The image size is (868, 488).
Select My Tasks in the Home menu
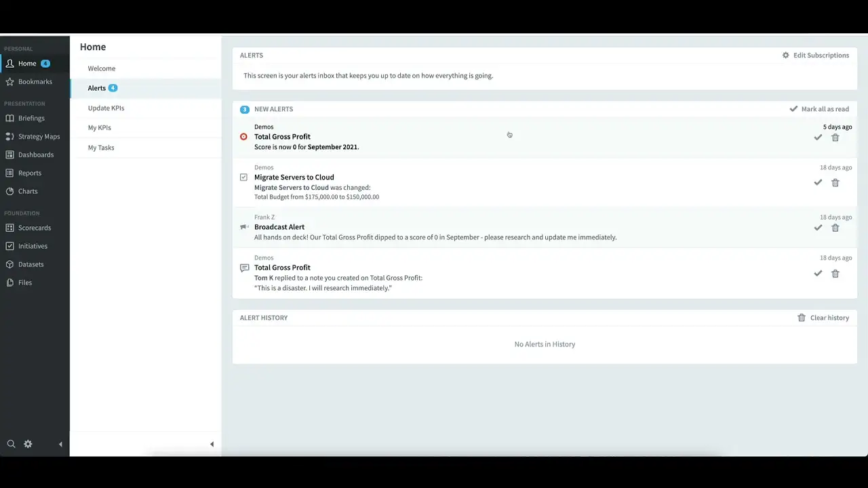[x=101, y=147]
